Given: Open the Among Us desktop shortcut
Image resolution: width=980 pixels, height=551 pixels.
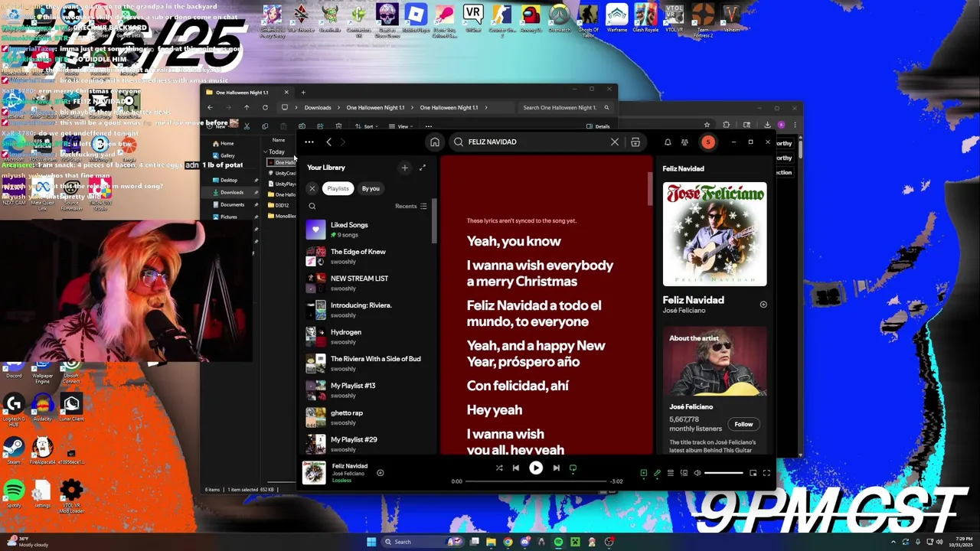Looking at the screenshot, I should coord(531,19).
